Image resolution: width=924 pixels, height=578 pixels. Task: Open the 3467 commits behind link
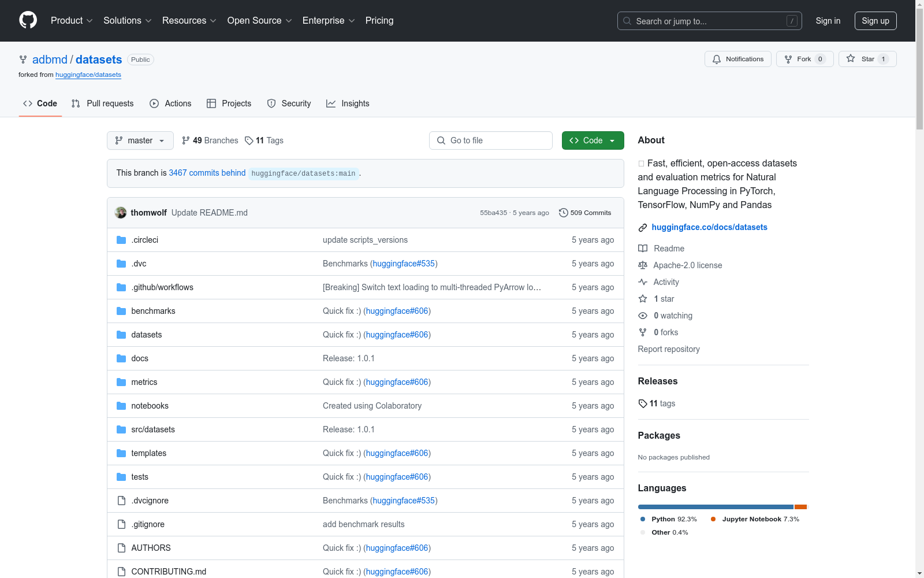[x=207, y=173]
